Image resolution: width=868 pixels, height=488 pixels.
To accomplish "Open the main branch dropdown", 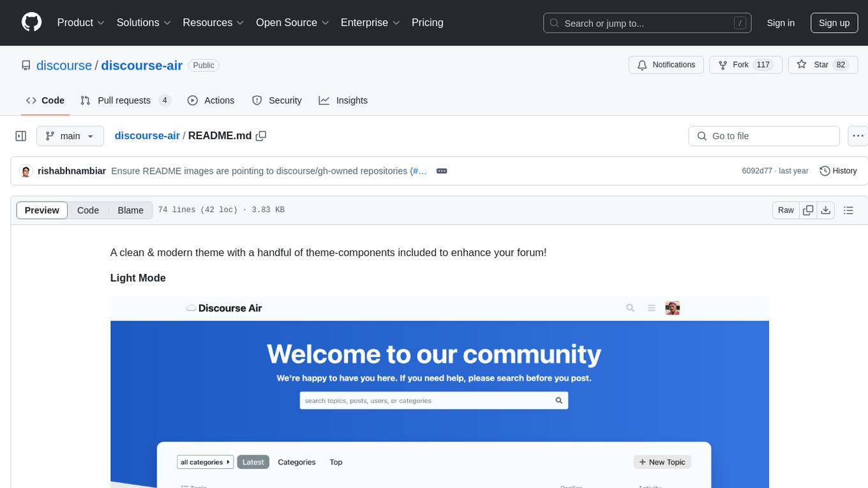I will [x=70, y=136].
